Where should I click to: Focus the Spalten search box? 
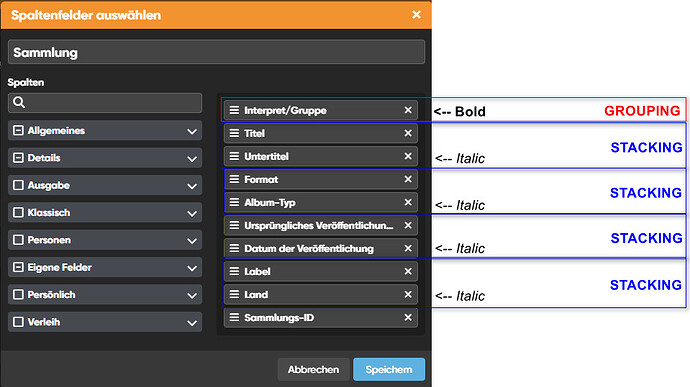(105, 103)
